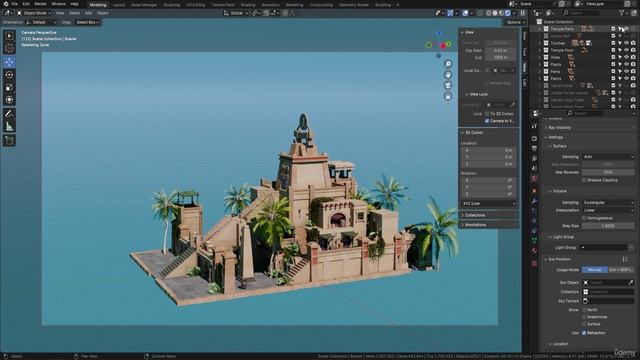Click the viewport pan hand icon
640x360 pixels.
[x=448, y=75]
